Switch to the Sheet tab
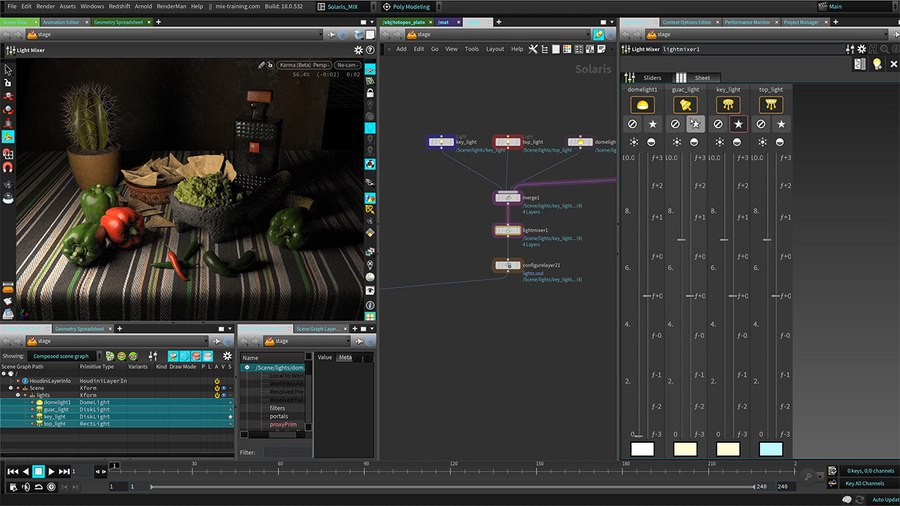Image resolution: width=900 pixels, height=506 pixels. click(x=696, y=77)
